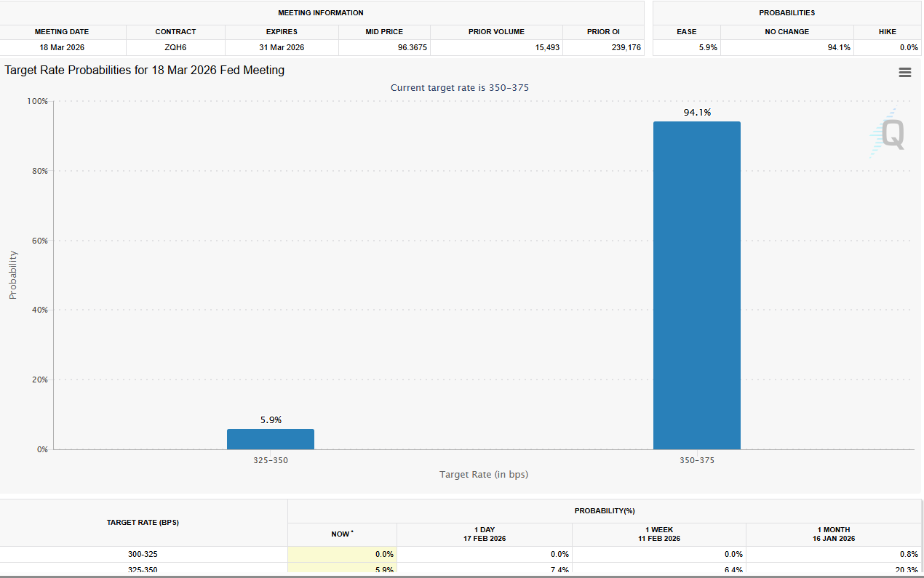Select the 94.1% bar for 350-375
924x578 pixels.
pyautogui.click(x=697, y=284)
